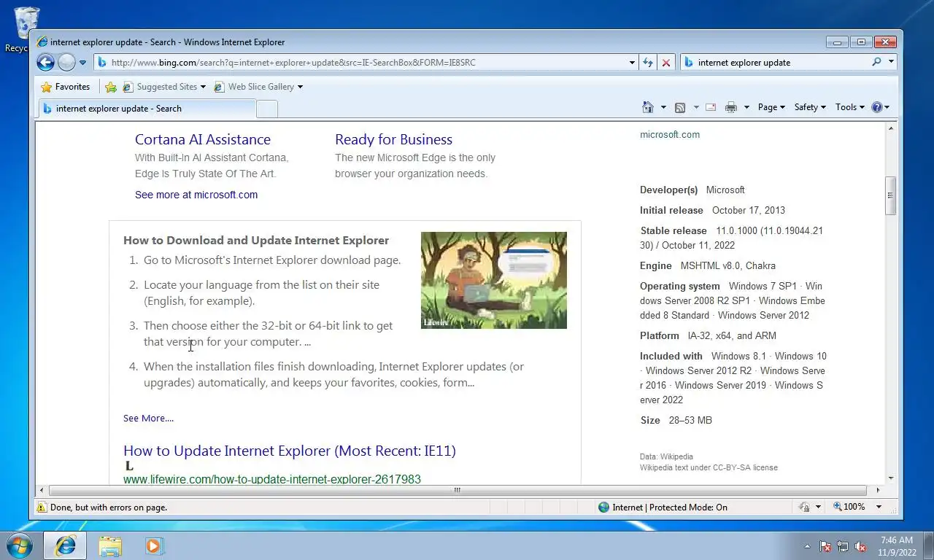
Task: Open Windows Media Player taskbar icon
Action: point(154,545)
